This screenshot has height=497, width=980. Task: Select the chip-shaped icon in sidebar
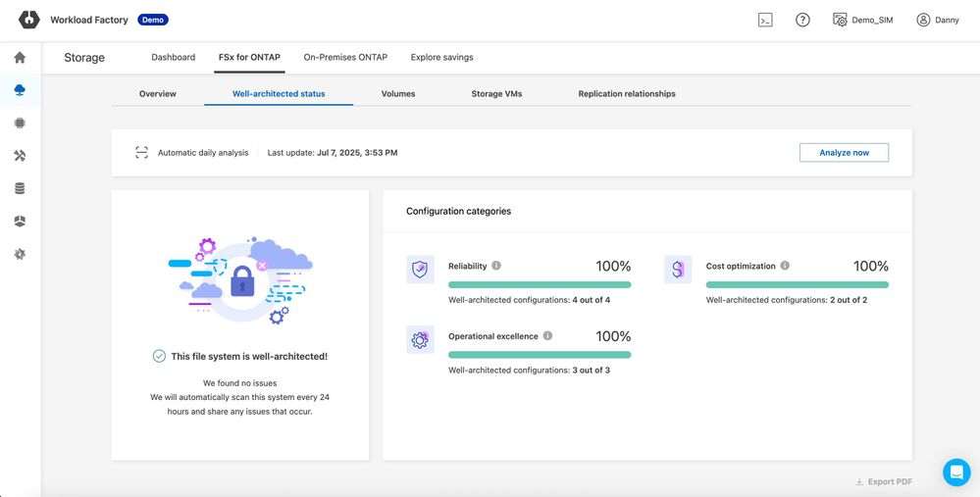[x=20, y=124]
